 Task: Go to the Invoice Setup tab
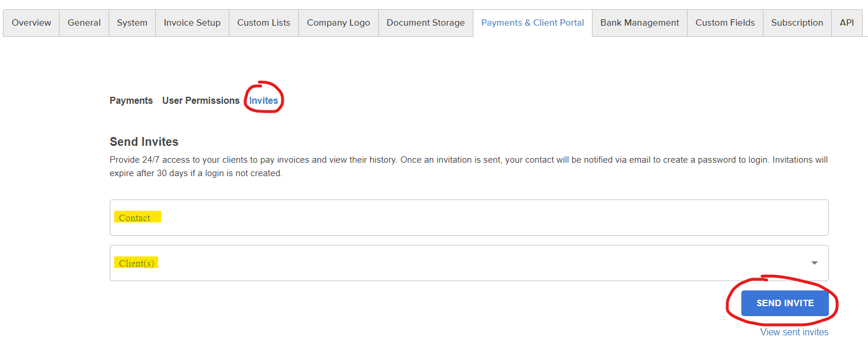192,23
